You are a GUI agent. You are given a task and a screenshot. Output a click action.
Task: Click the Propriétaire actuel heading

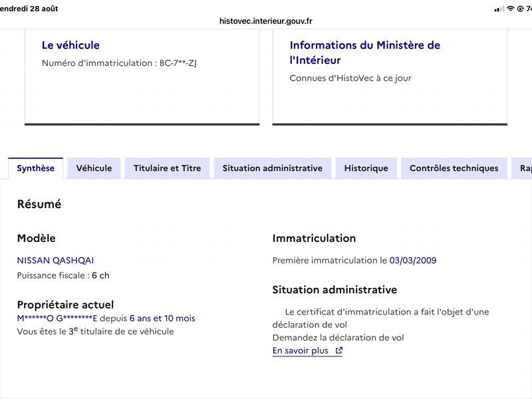point(65,305)
